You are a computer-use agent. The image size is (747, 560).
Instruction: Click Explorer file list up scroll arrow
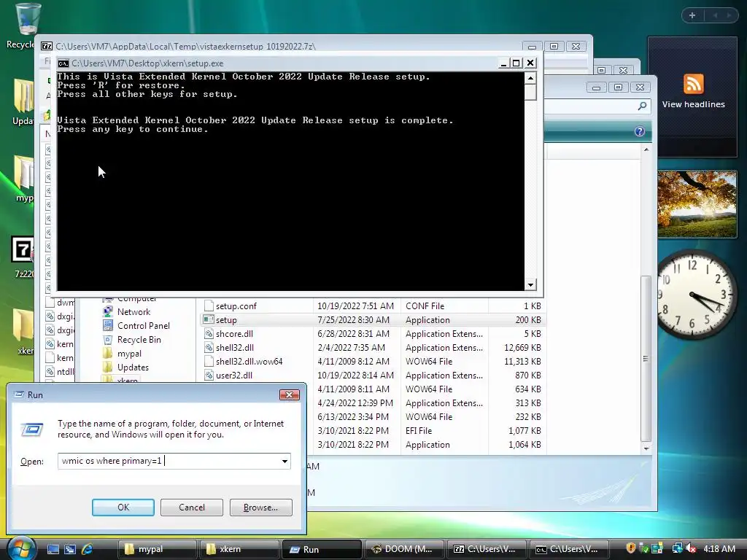[646, 149]
